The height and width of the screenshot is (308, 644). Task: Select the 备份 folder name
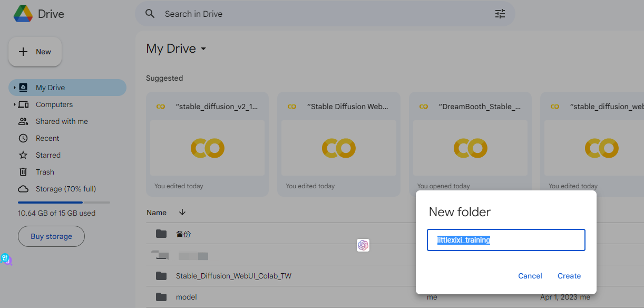pyautogui.click(x=183, y=234)
